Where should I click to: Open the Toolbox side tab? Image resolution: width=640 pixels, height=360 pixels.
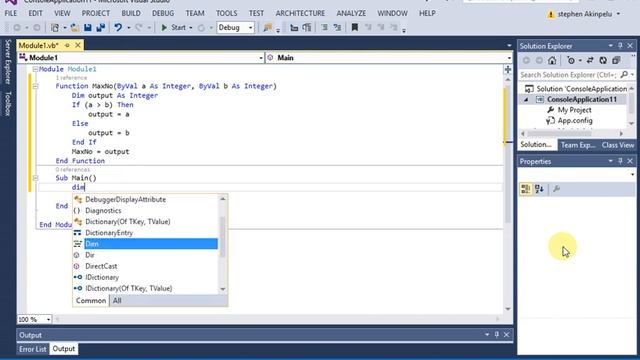[7, 104]
